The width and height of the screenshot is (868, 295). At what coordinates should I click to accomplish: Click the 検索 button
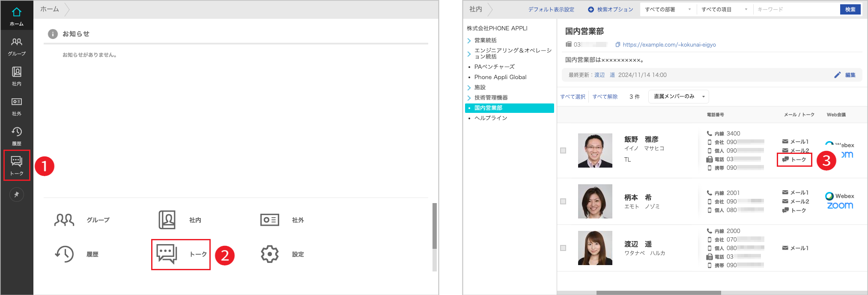[850, 9]
